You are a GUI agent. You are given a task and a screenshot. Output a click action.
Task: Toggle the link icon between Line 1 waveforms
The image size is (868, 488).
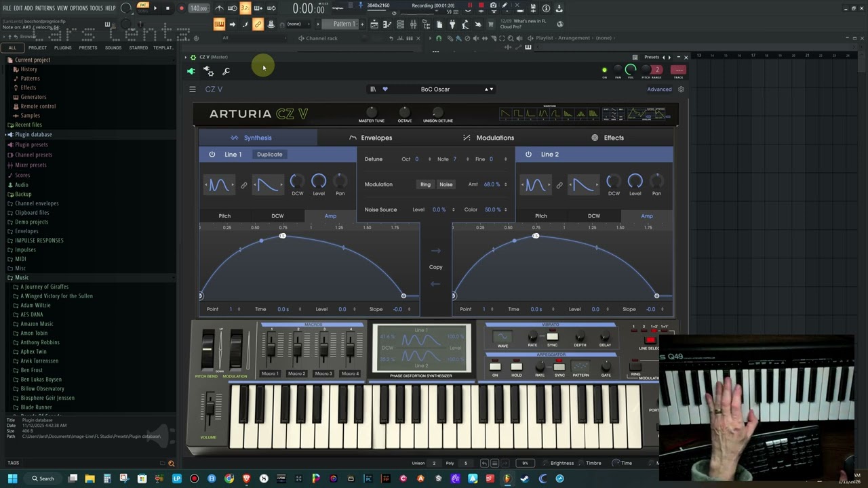[244, 185]
